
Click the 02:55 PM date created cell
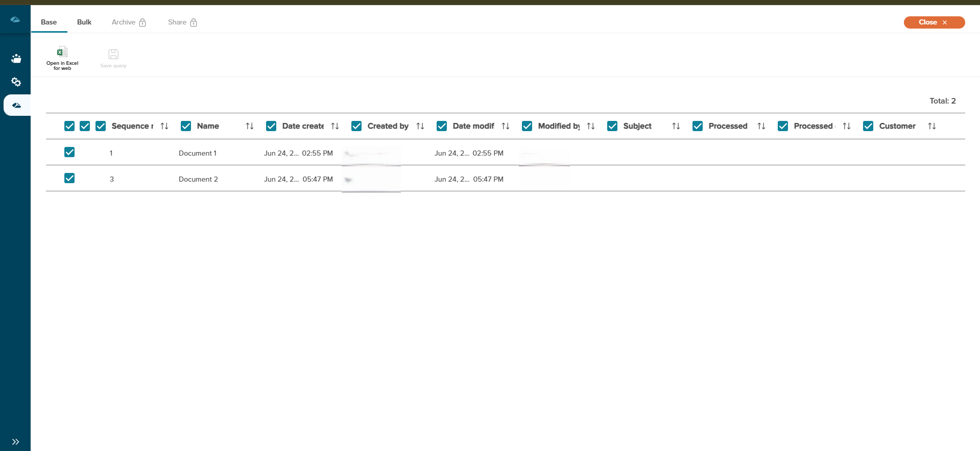[317, 153]
